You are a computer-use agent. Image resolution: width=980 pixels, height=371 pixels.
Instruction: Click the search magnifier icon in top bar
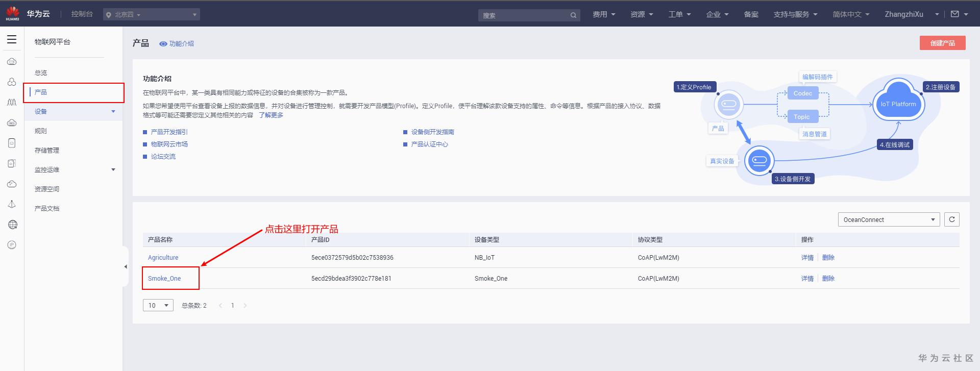tap(573, 15)
